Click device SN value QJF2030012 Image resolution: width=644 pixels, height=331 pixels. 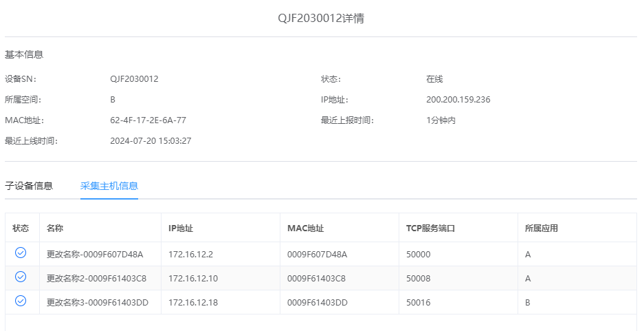tap(134, 79)
